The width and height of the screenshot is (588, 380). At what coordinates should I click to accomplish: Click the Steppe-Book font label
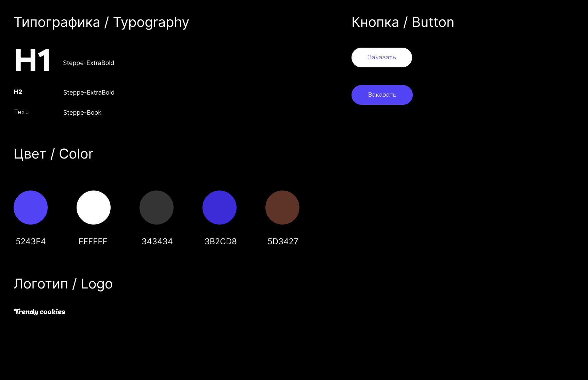tap(82, 113)
